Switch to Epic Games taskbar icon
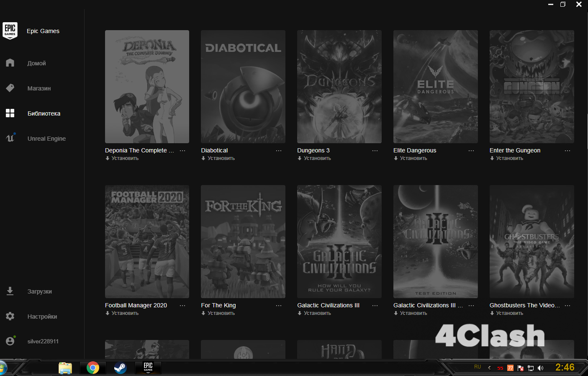Image resolution: width=588 pixels, height=376 pixels. (x=148, y=367)
